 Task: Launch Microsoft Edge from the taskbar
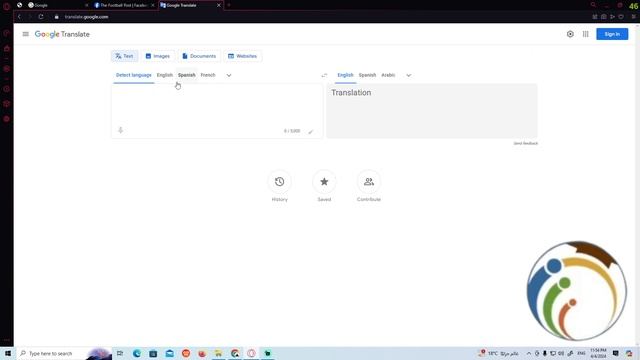137,353
